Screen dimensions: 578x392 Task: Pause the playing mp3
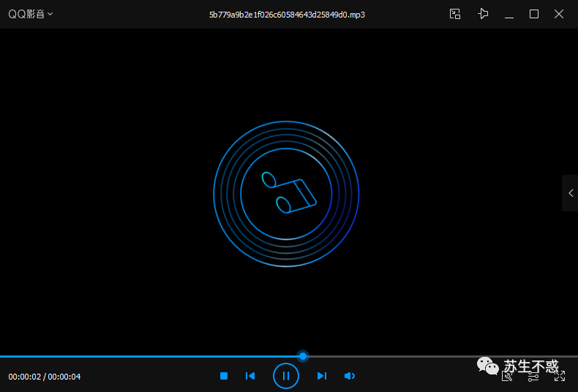coord(285,376)
